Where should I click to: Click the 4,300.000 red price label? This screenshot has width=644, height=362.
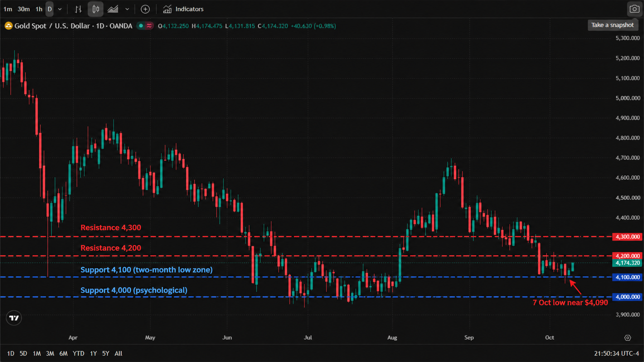[627, 237]
